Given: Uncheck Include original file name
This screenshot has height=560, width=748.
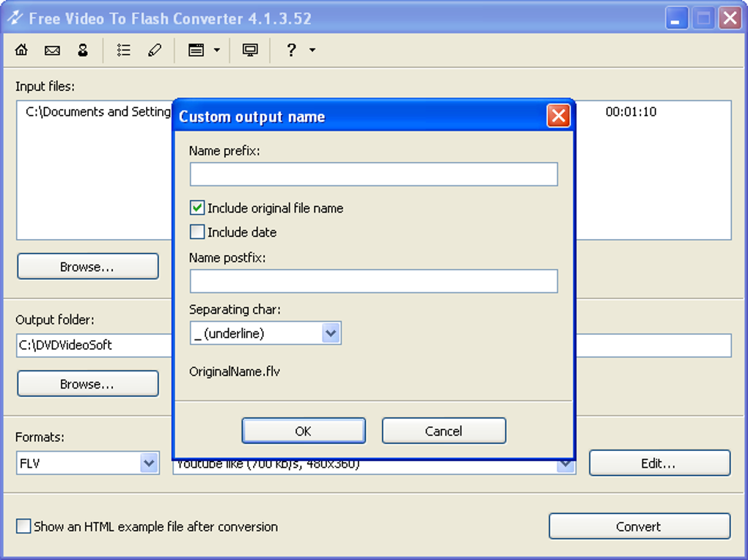Looking at the screenshot, I should pos(197,208).
